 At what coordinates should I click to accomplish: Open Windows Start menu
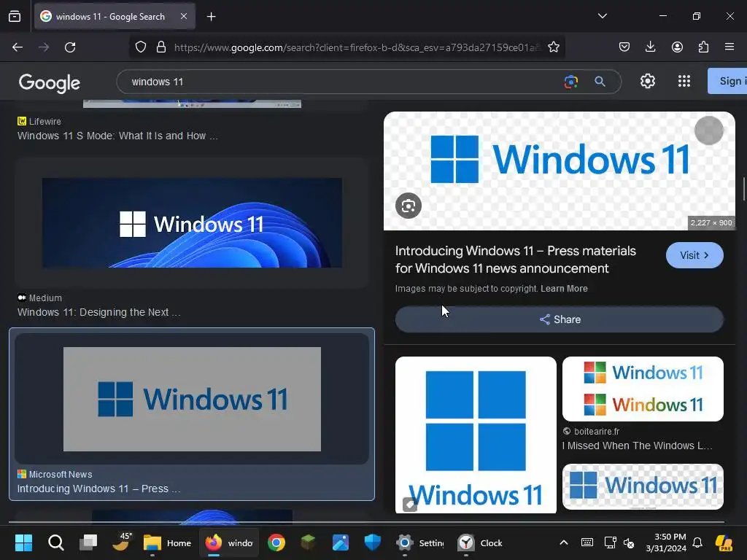(23, 542)
